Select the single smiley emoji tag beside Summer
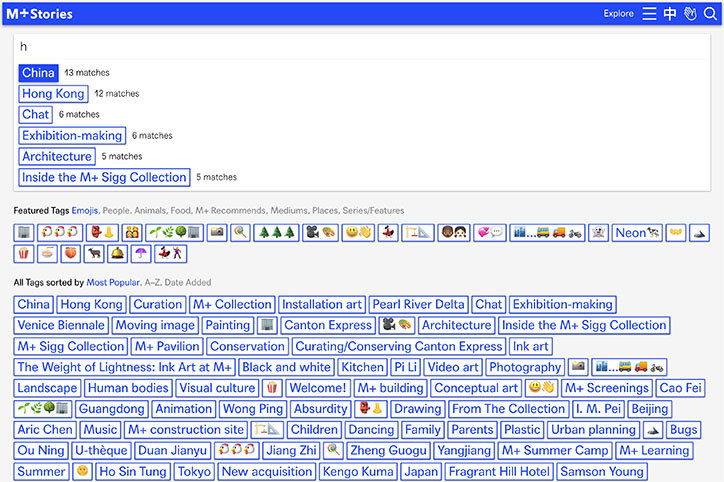The image size is (724, 482). [83, 471]
